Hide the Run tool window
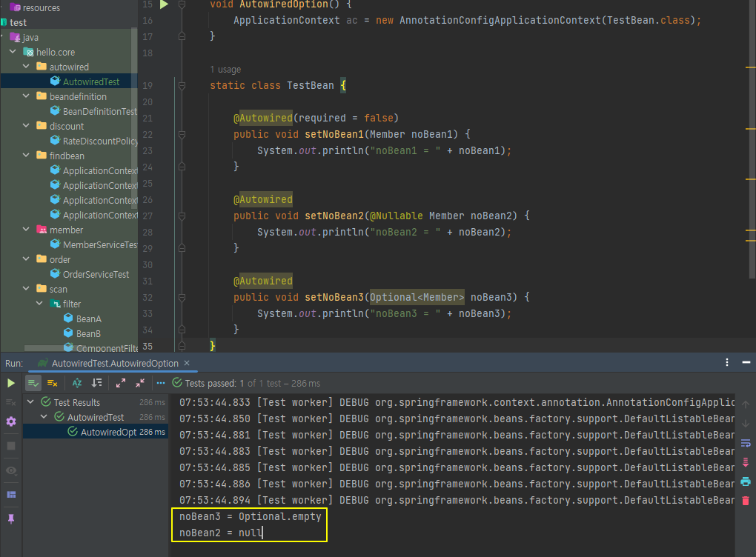The height and width of the screenshot is (557, 756). [x=746, y=362]
